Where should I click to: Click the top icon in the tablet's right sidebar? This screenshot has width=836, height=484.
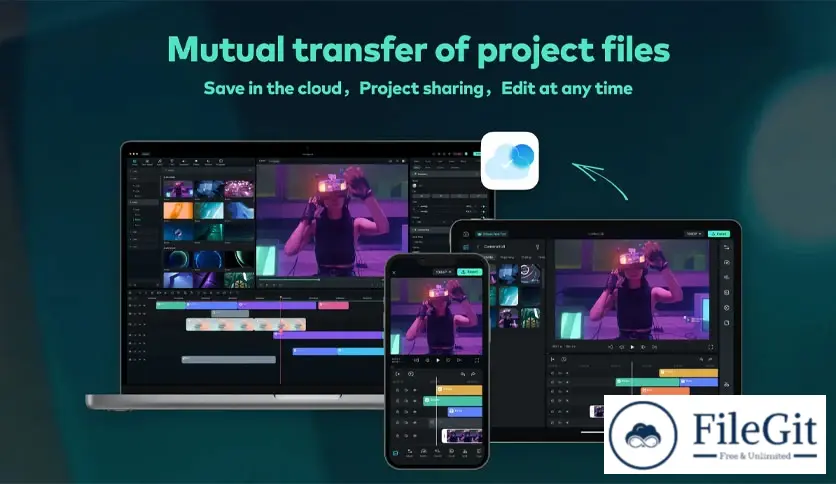[727, 247]
